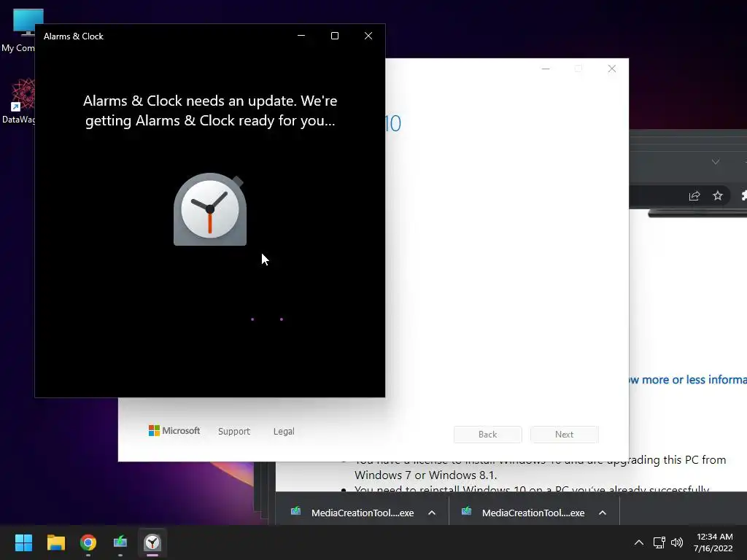Expand options for first MediaCreationTool download
The width and height of the screenshot is (747, 560).
tap(432, 513)
